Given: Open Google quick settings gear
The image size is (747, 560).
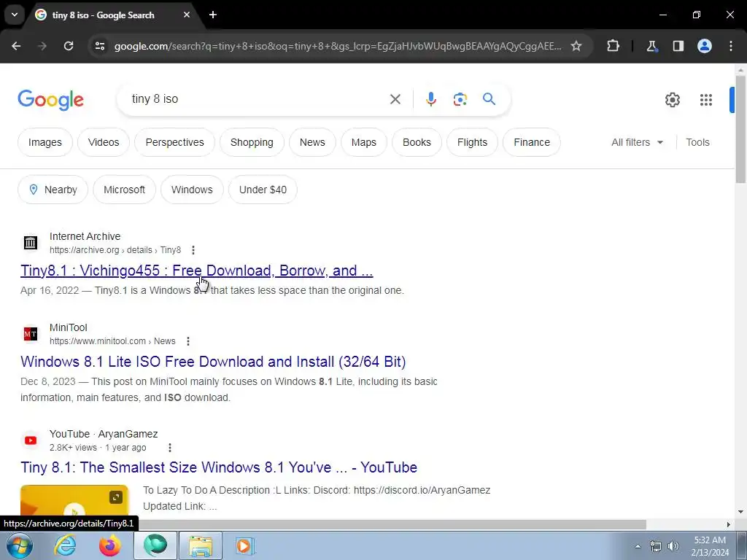Looking at the screenshot, I should [x=672, y=99].
